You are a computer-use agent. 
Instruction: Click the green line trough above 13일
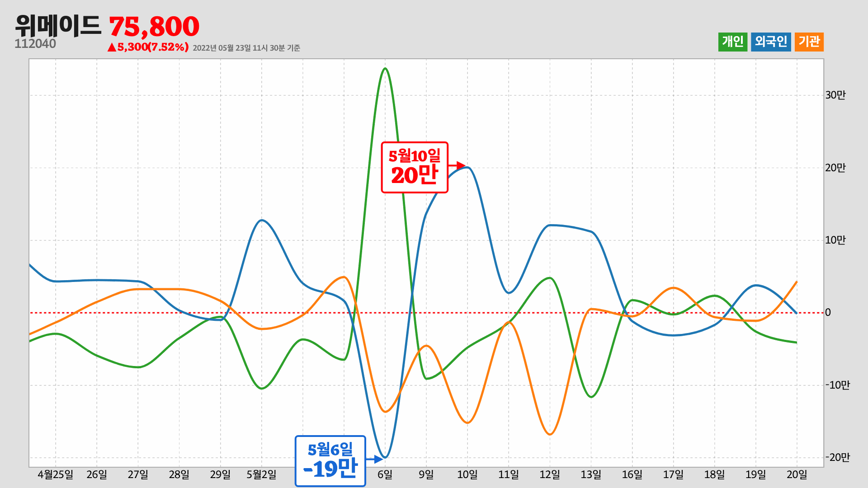[x=591, y=396]
